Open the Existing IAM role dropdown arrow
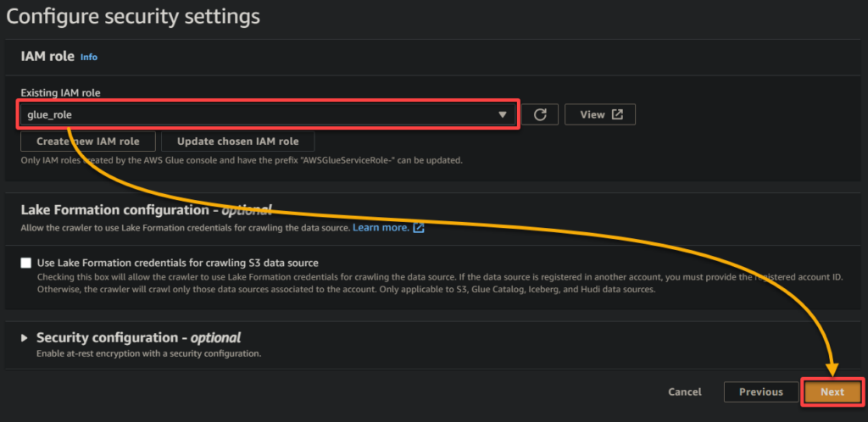Image resolution: width=868 pixels, height=422 pixels. click(x=502, y=114)
